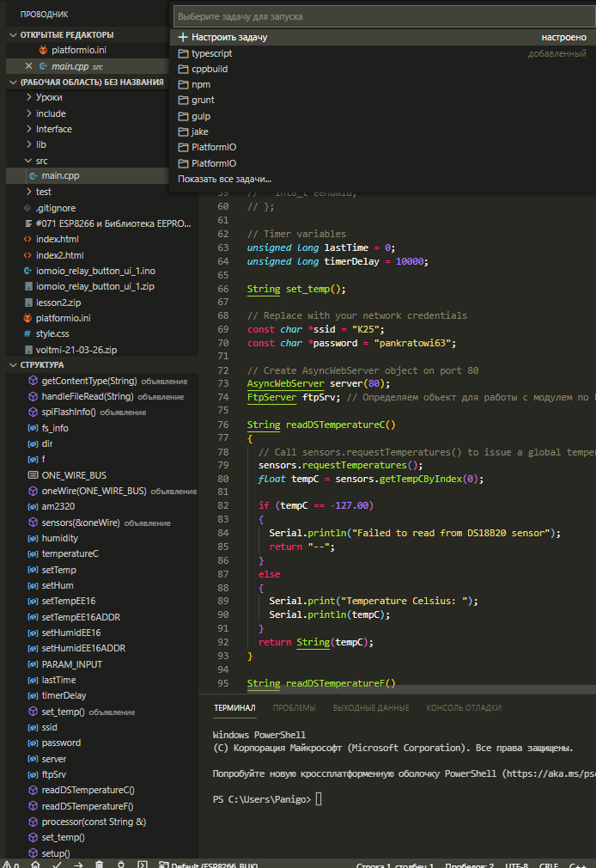Switch to the ПРОБЛЕМЫ tab
Image resolution: width=596 pixels, height=868 pixels.
click(294, 708)
